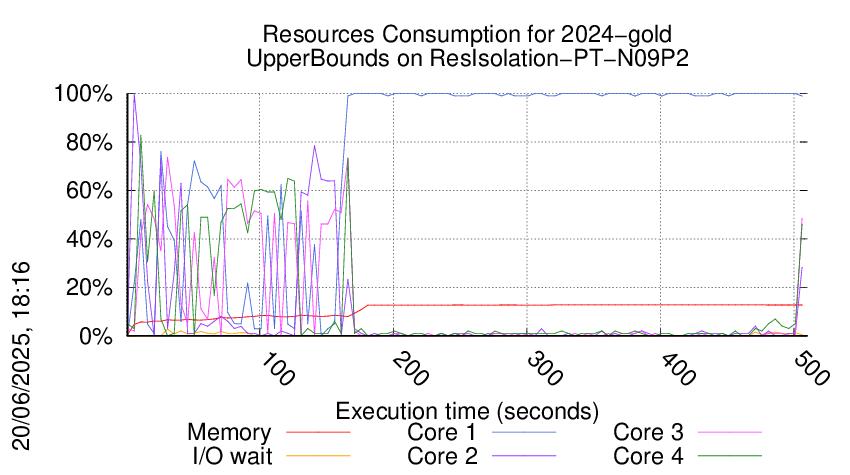Click the 100% y-axis label
The width and height of the screenshot is (850, 475).
(x=83, y=94)
